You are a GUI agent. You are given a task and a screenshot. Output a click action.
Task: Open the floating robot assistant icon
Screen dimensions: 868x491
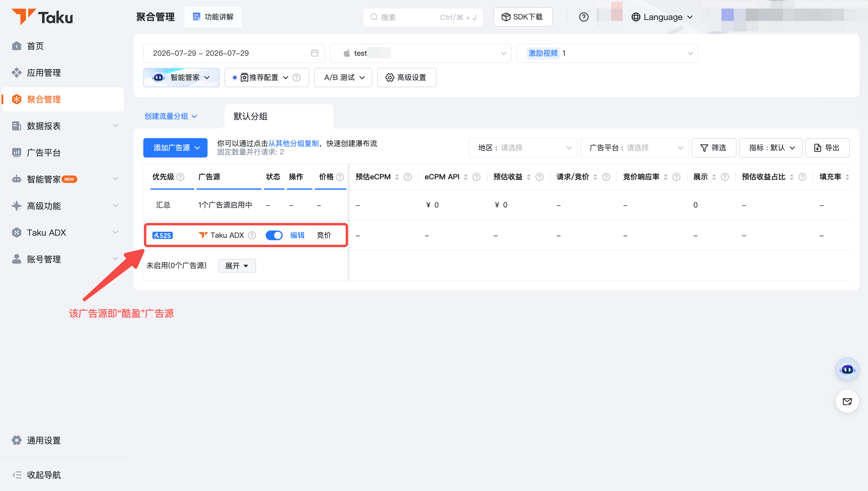(x=847, y=369)
